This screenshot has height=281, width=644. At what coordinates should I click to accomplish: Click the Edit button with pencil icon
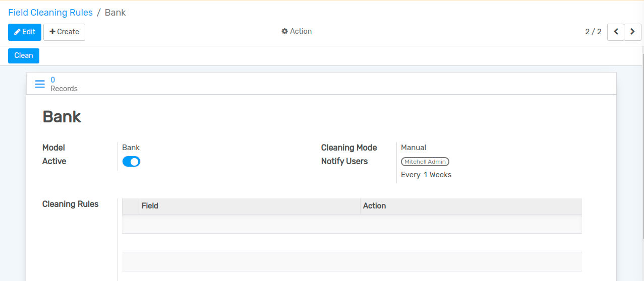tap(24, 32)
